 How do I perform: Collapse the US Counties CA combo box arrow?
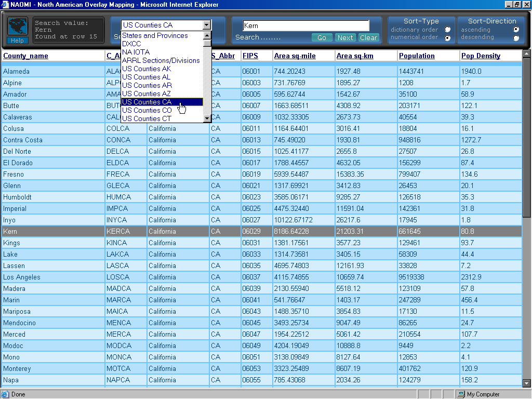207,25
